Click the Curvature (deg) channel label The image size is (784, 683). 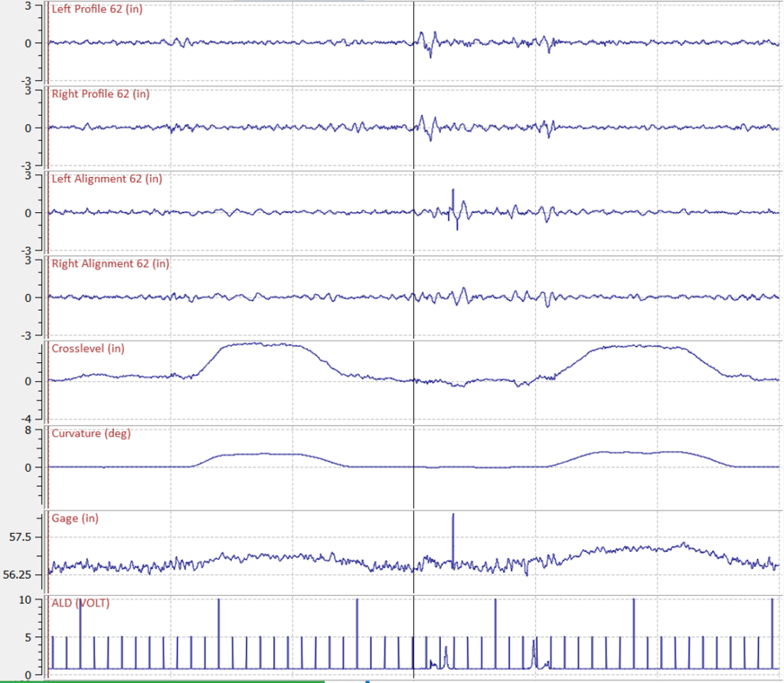(91, 433)
